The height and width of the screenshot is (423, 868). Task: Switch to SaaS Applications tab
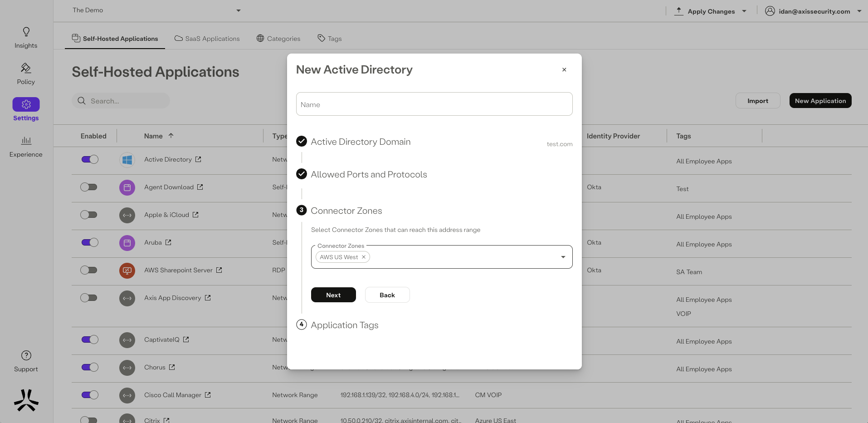[207, 39]
